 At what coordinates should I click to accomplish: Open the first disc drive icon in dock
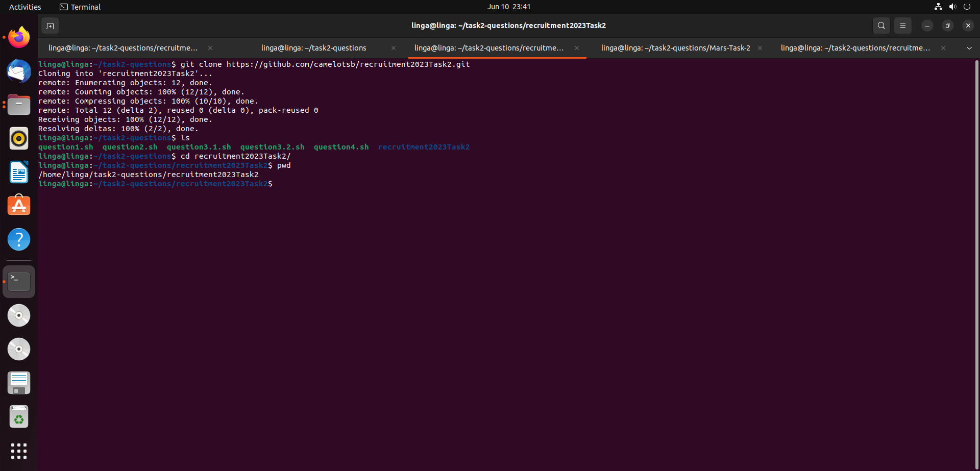pos(19,315)
